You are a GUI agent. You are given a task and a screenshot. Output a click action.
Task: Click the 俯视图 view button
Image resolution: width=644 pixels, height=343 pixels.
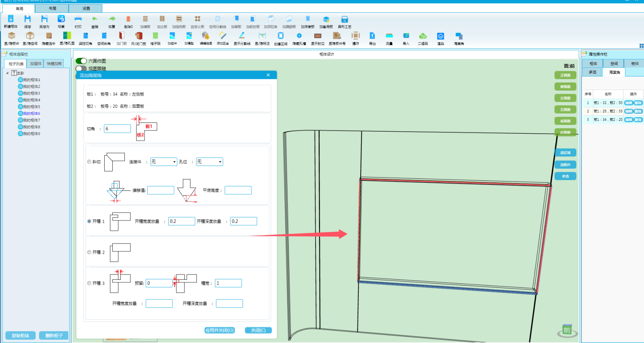(566, 87)
